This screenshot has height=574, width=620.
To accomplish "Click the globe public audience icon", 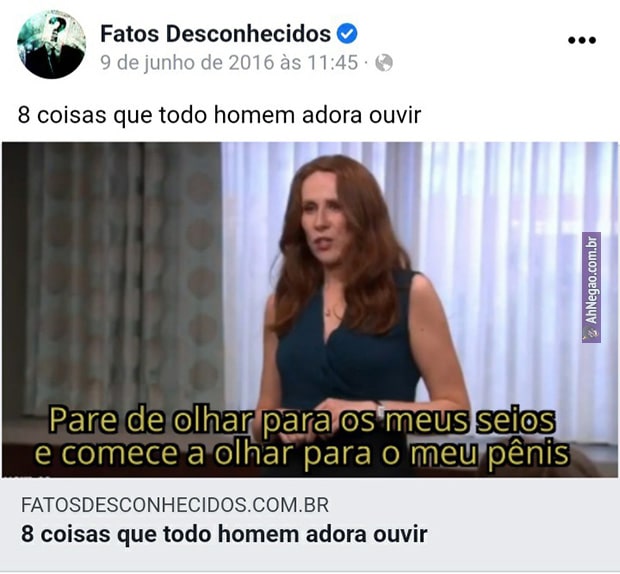I will coord(384,63).
